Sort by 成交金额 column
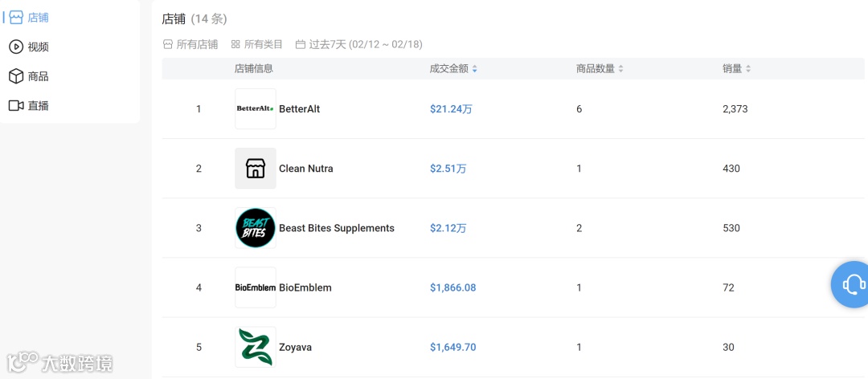 (453, 68)
